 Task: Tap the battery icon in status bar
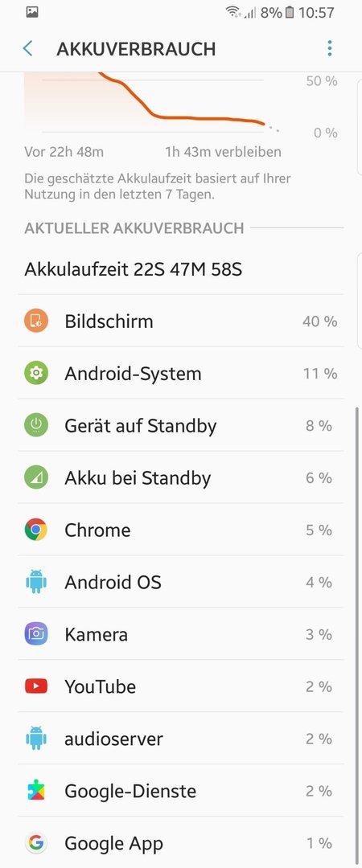[290, 12]
